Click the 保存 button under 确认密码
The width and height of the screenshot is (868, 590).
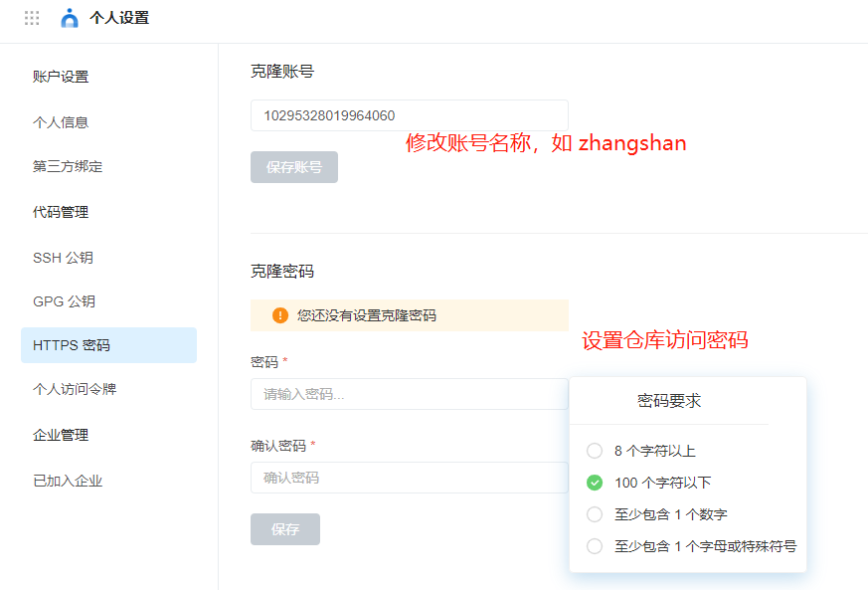coord(285,529)
